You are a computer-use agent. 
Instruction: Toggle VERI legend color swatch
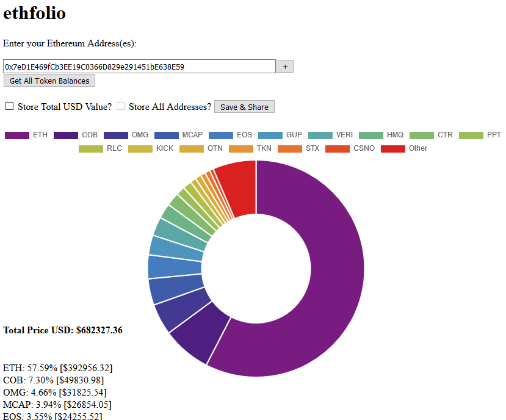click(320, 136)
